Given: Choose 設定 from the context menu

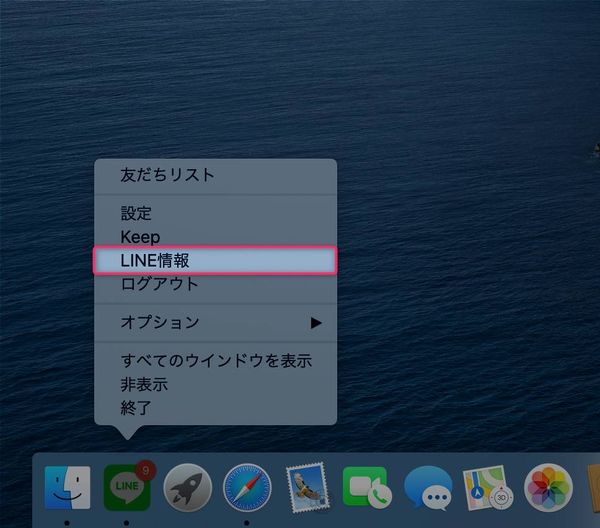Looking at the screenshot, I should point(215,213).
